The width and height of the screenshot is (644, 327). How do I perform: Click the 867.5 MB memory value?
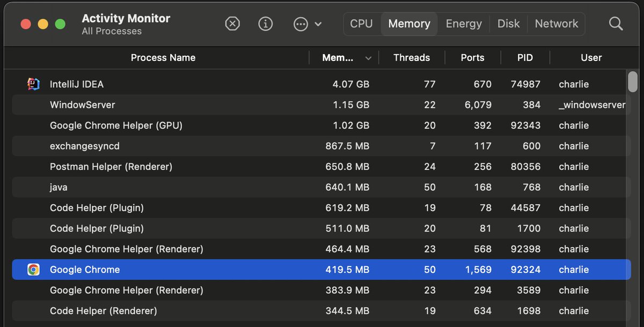(347, 146)
